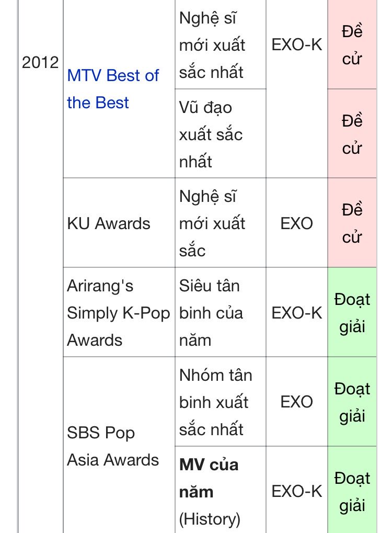392x533 pixels.
Task: Click the green 'Đoạt giải' cell for MV của năm
Action: pyautogui.click(x=352, y=492)
